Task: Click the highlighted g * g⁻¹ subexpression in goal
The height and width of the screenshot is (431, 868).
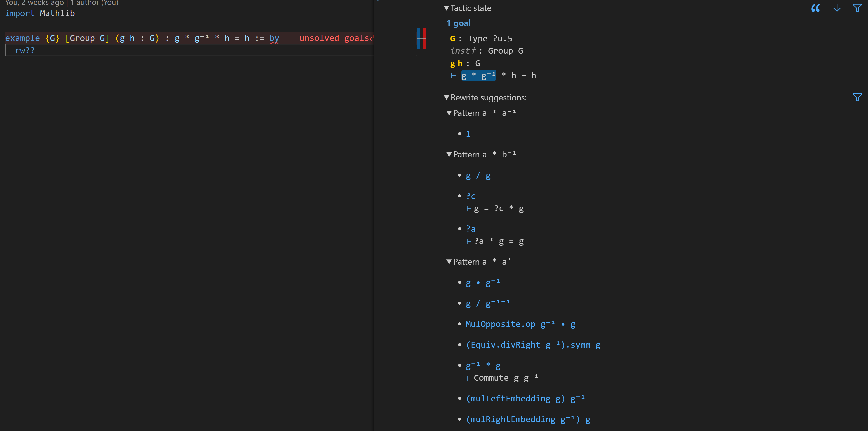Action: 478,76
